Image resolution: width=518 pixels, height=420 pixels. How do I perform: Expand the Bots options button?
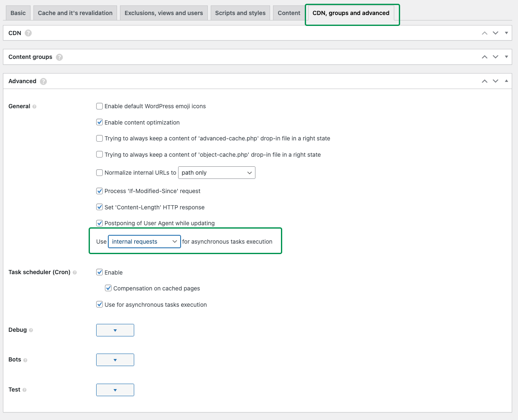[115, 360]
